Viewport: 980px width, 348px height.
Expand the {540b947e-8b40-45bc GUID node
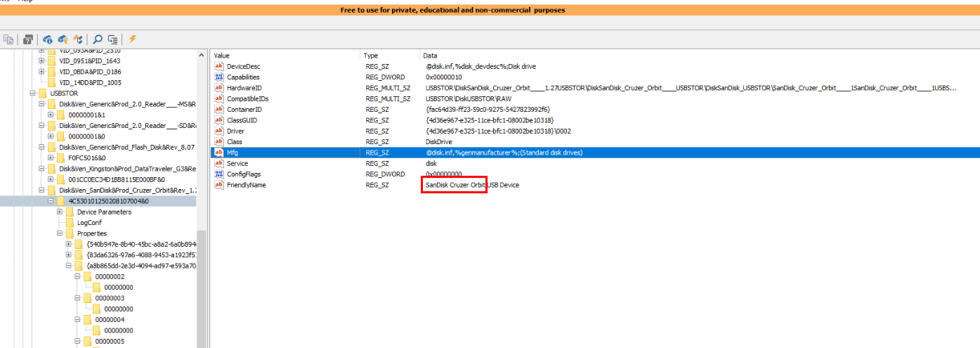(x=69, y=245)
